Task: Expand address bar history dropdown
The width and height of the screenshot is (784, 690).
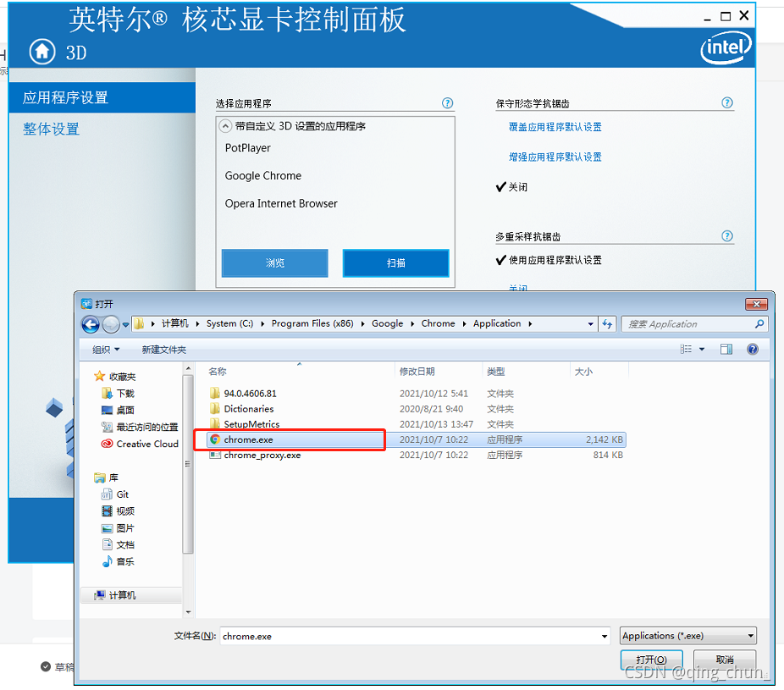Action: (590, 324)
